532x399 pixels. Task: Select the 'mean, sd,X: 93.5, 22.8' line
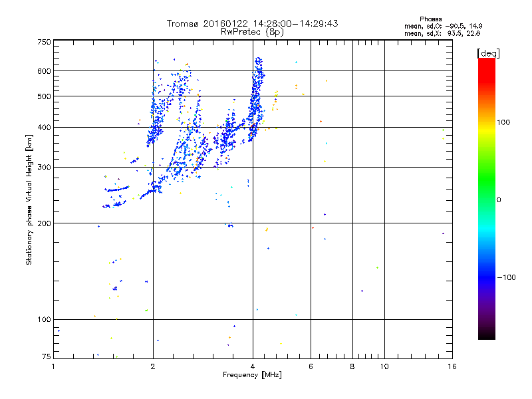click(442, 33)
